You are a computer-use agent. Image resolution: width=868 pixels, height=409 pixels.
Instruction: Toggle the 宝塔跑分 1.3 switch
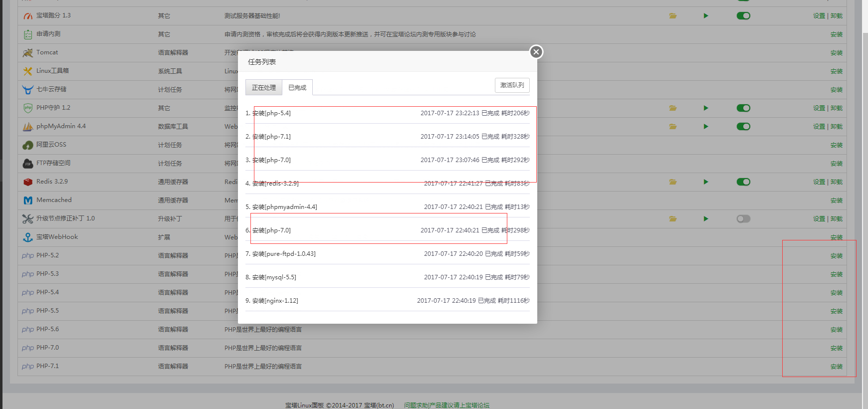[x=743, y=16]
